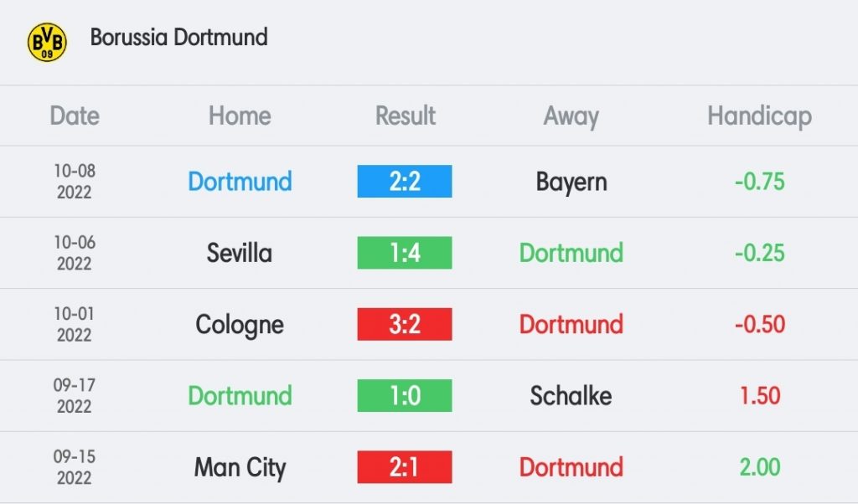Viewport: 858px width, 504px height.
Task: Click the Borussia Dortmund BVB logo
Action: pyautogui.click(x=47, y=42)
